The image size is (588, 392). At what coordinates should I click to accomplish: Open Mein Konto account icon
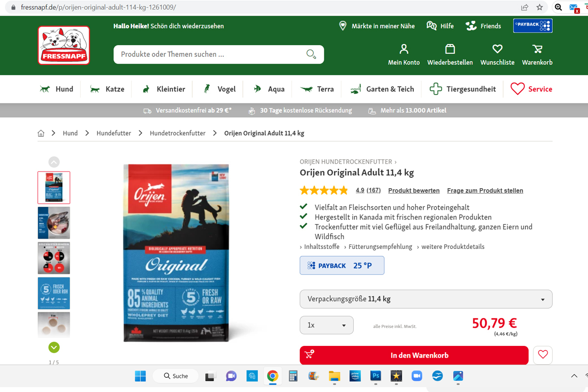click(x=404, y=54)
